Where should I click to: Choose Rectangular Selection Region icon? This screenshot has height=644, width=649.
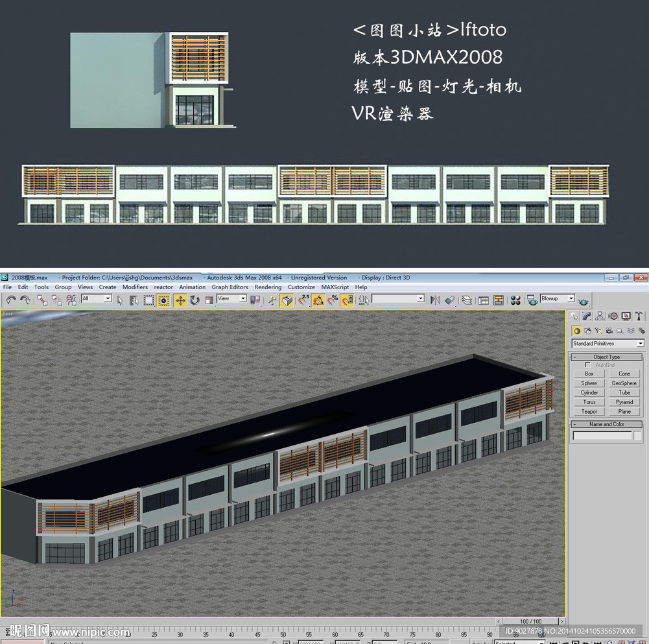coord(148,300)
